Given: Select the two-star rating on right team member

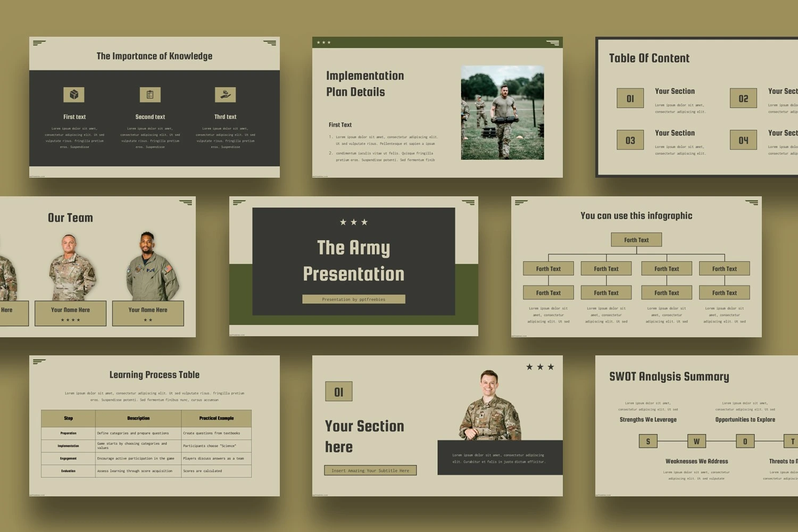Looking at the screenshot, I should tap(148, 319).
